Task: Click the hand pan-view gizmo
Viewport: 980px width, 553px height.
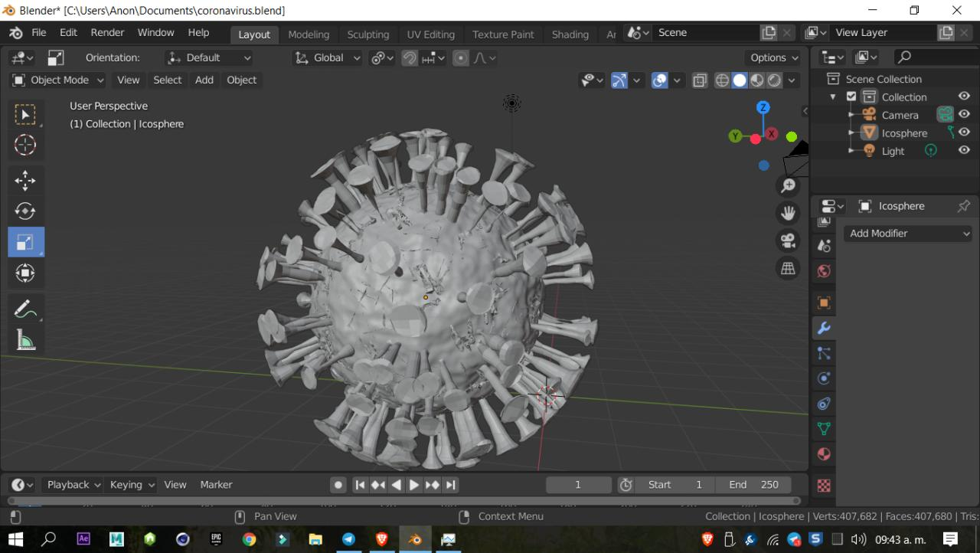Action: tap(788, 213)
